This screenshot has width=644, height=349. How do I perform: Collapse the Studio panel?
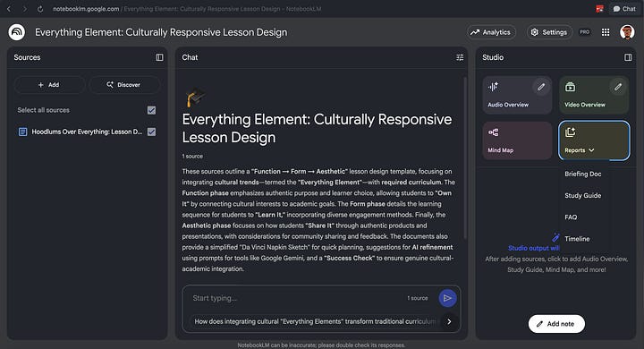click(628, 57)
